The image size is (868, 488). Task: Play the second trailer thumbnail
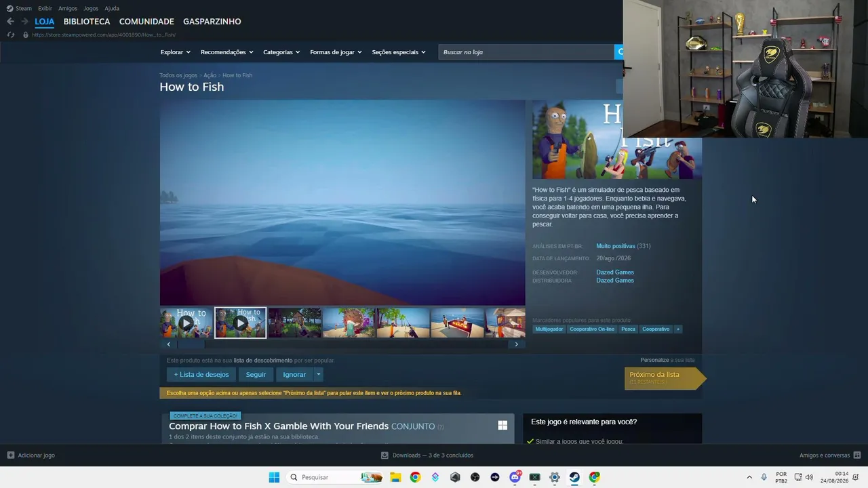pyautogui.click(x=241, y=323)
